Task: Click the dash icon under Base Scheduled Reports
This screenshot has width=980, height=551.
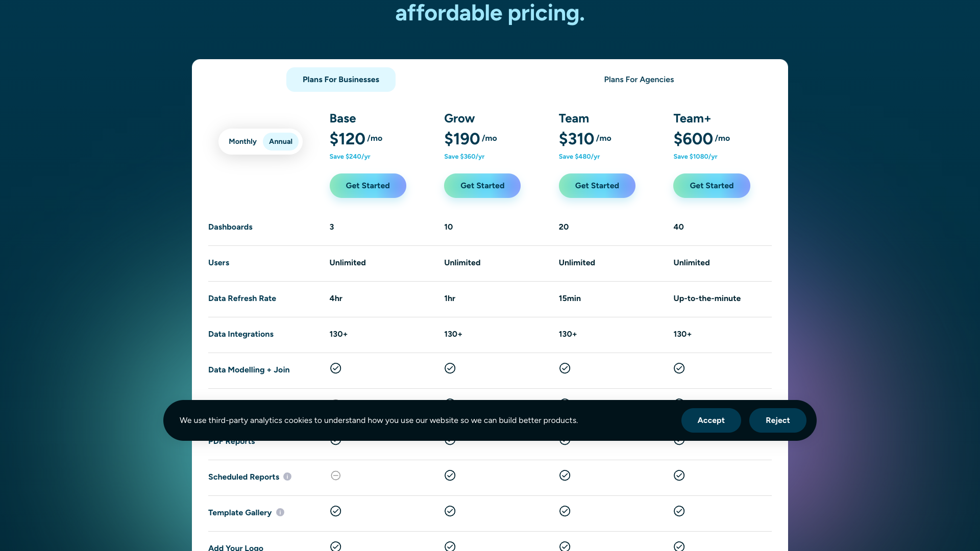Action: (x=335, y=475)
